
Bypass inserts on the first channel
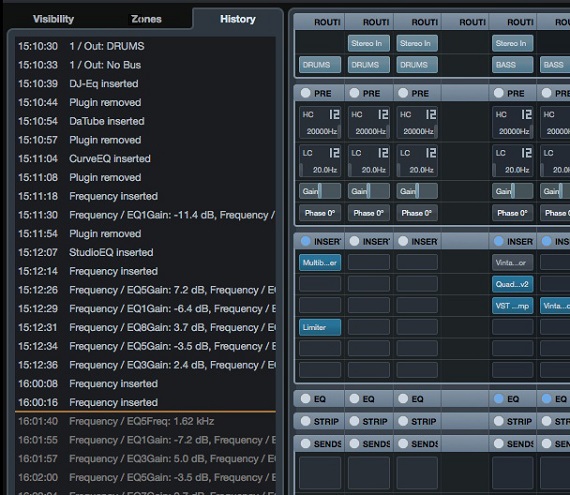[305, 241]
